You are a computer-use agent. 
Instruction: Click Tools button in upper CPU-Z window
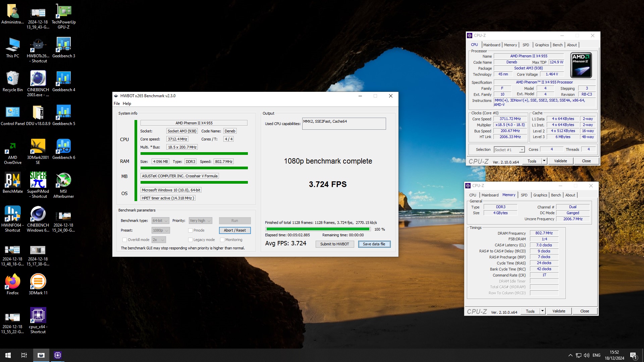pos(532,161)
